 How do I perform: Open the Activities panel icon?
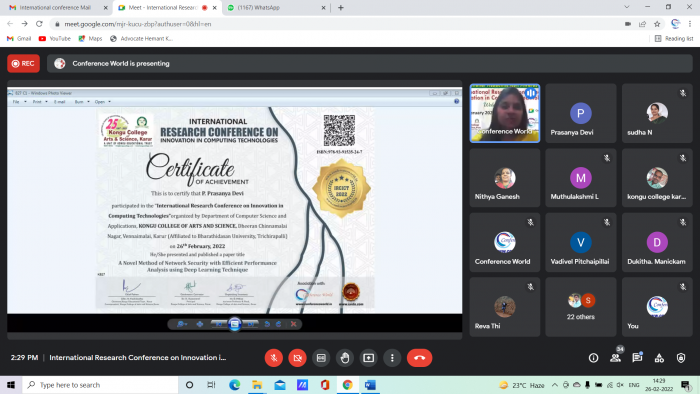pos(659,358)
